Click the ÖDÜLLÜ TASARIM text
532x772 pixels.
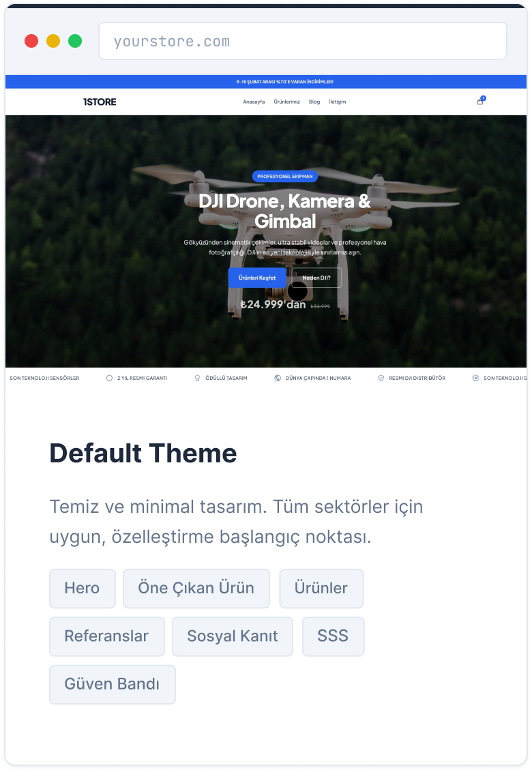tap(226, 378)
